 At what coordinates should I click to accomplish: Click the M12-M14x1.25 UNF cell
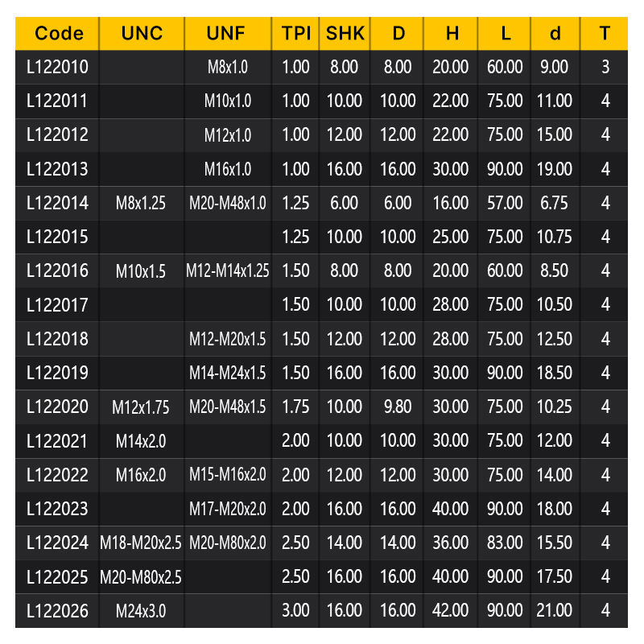tap(228, 271)
